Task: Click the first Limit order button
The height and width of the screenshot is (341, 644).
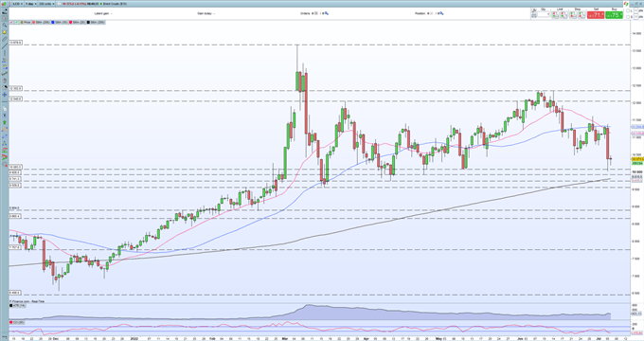Action: click(x=555, y=15)
